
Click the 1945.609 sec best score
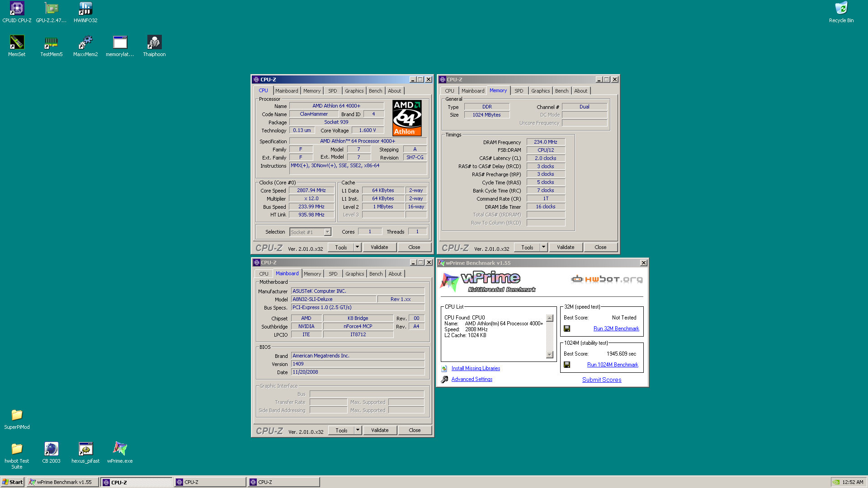click(x=621, y=354)
